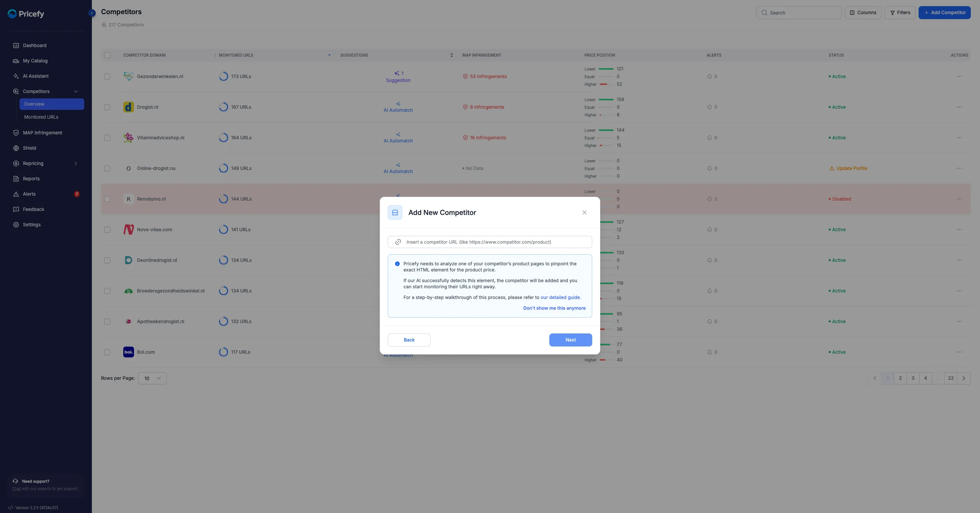980x513 pixels.
Task: Collapse the sidebar with the arrow button
Action: coord(92,13)
